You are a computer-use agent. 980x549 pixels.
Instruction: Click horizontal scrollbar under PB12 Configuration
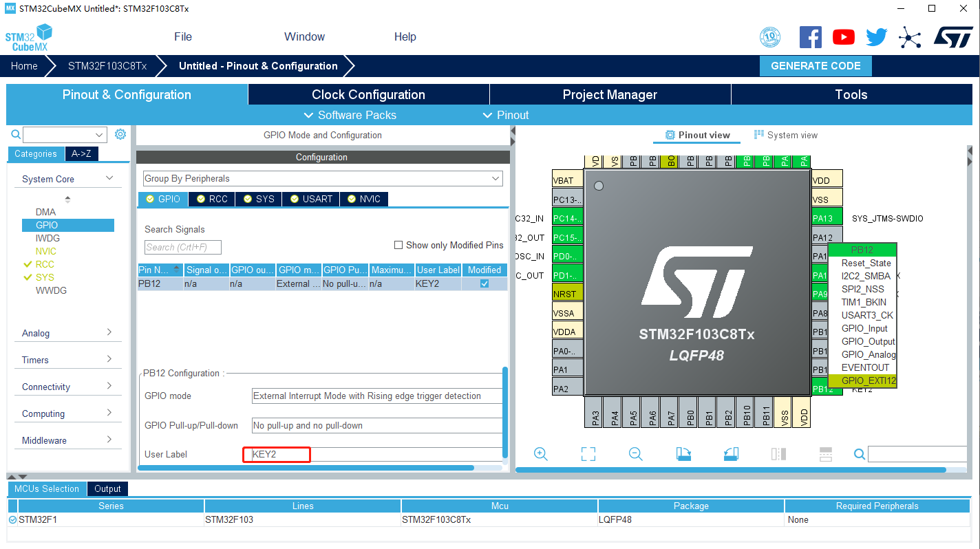(306, 468)
